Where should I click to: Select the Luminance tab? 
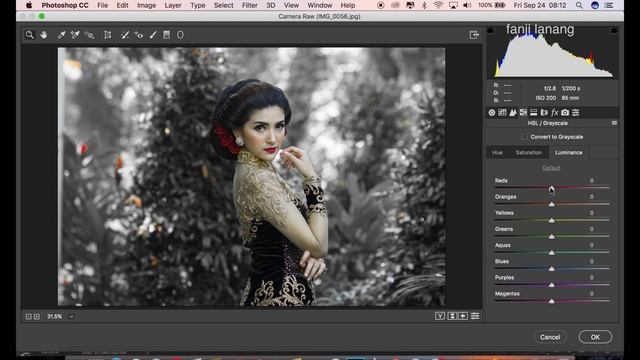point(569,153)
